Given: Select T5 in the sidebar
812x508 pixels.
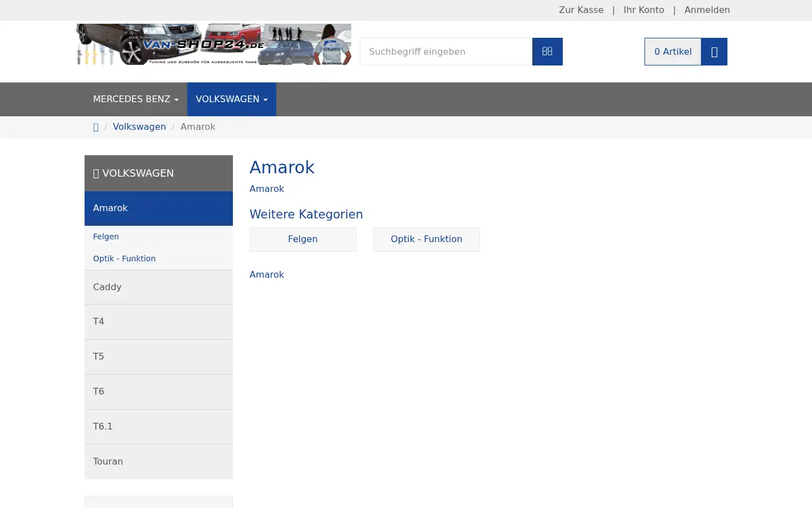Looking at the screenshot, I should point(158,357).
